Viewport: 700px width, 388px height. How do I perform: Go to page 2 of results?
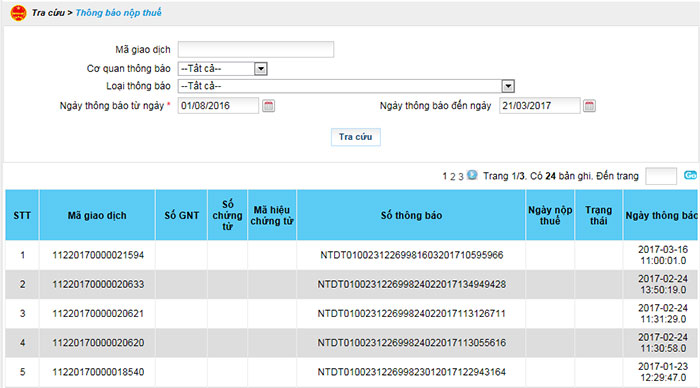453,176
